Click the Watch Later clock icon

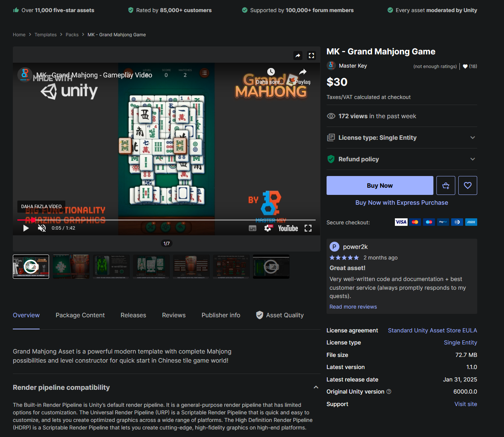tap(271, 72)
